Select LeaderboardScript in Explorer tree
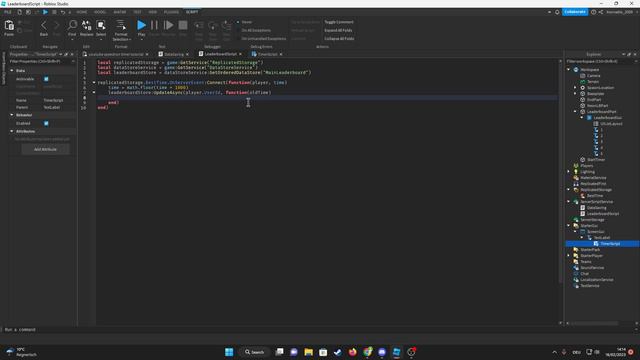The width and height of the screenshot is (640, 360). [x=603, y=214]
